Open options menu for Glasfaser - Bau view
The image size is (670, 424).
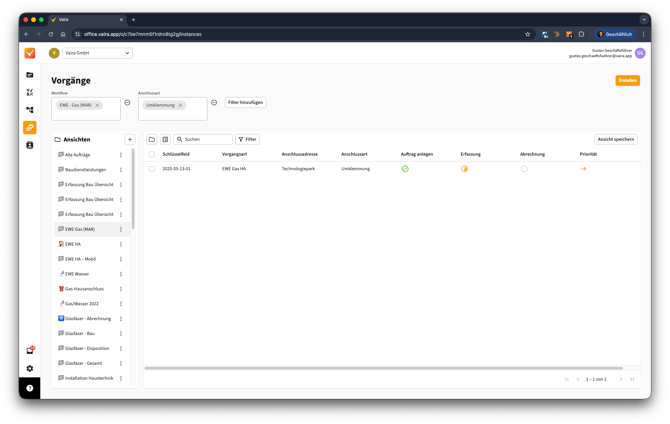coord(121,333)
